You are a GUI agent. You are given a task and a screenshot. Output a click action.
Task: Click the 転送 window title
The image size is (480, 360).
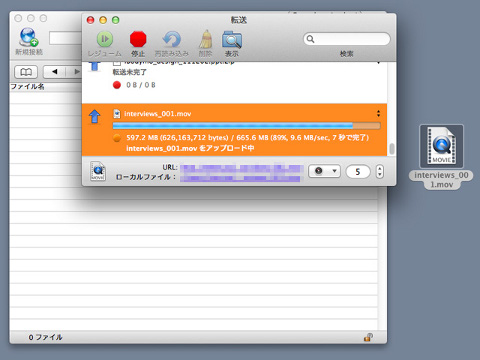(239, 20)
